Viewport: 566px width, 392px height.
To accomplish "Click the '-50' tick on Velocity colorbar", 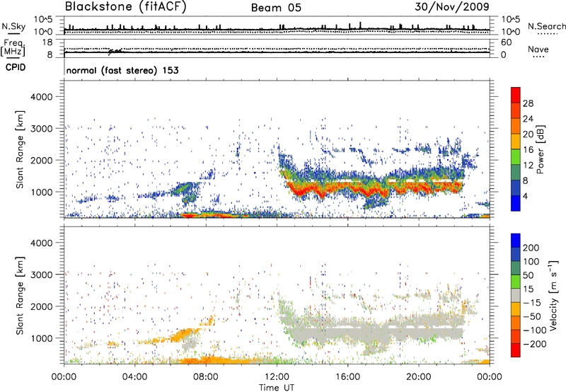I will 532,316.
